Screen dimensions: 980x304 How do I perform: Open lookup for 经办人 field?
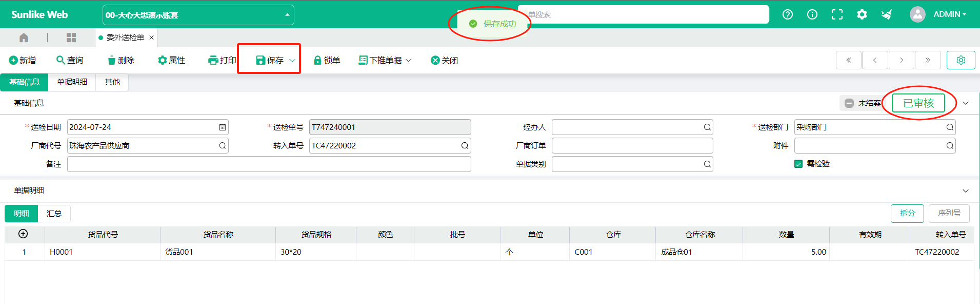(707, 127)
